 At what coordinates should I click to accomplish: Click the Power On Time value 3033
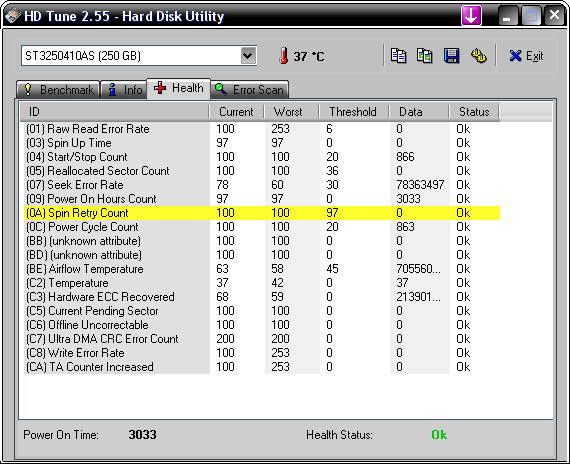tap(142, 435)
